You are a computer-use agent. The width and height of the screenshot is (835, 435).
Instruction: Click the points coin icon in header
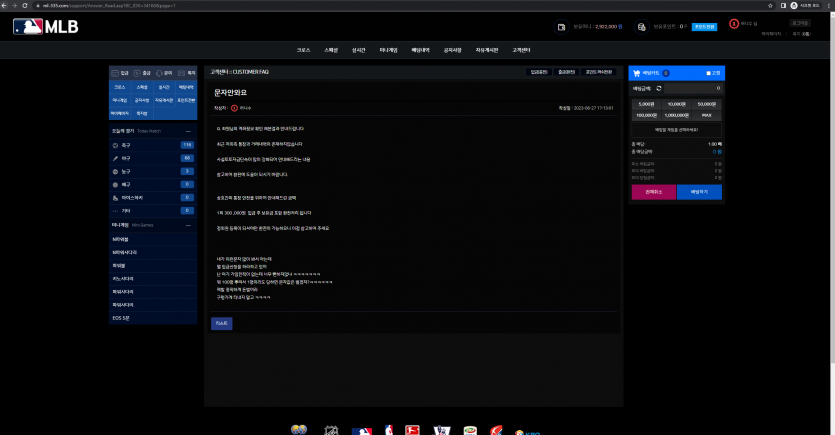641,27
